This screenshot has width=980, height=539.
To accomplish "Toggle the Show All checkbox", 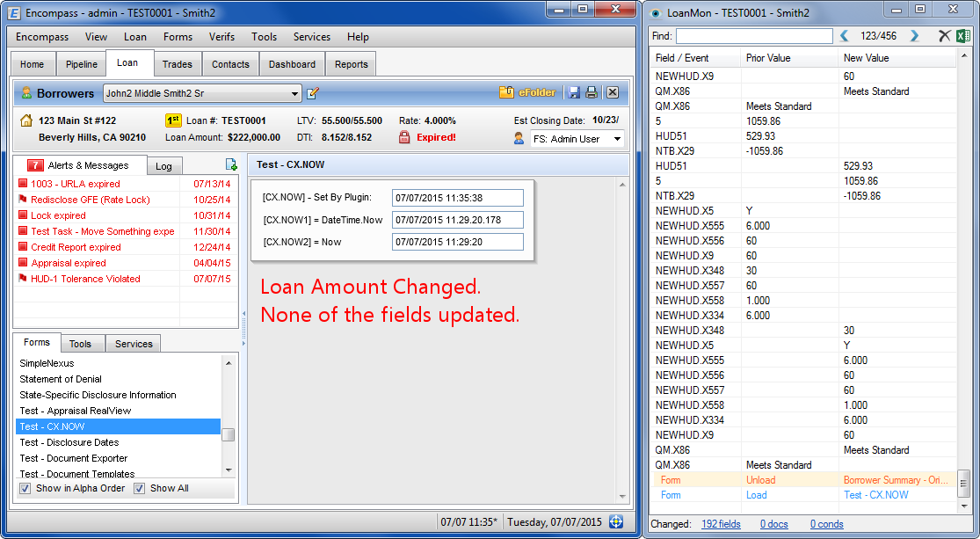I will [140, 488].
